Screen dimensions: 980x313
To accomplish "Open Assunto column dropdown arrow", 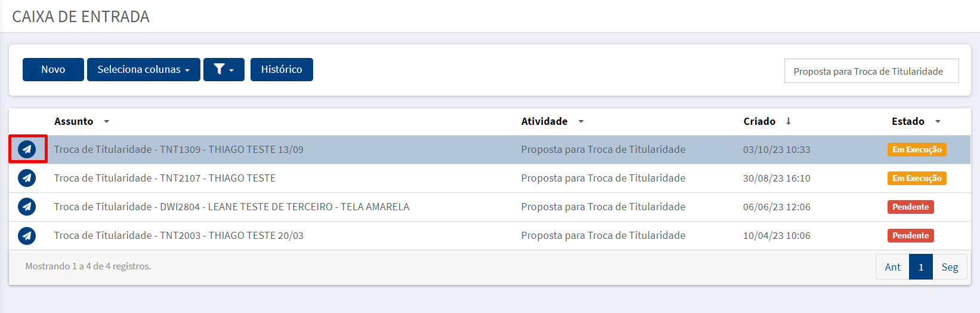I will 107,121.
